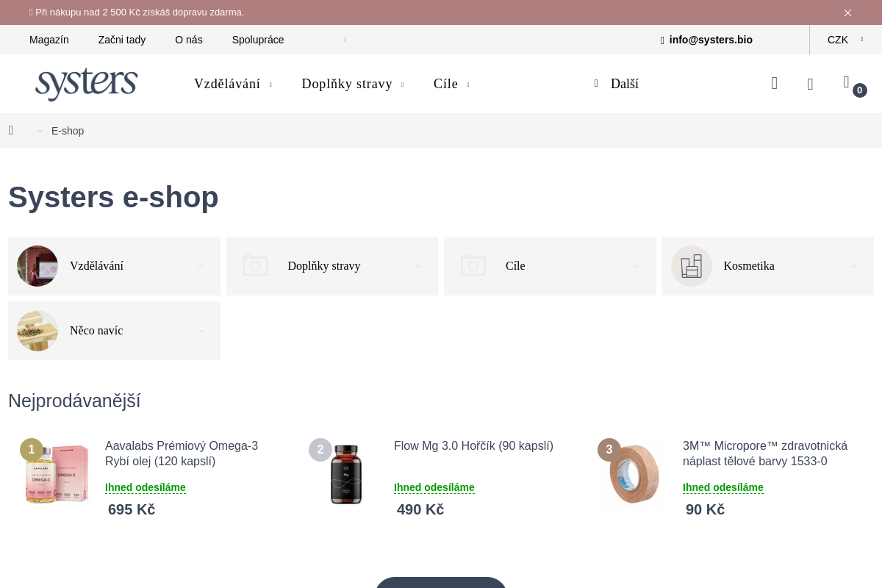Viewport: 882px width, 588px height.
Task: Open the shopping cart icon
Action: (853, 85)
